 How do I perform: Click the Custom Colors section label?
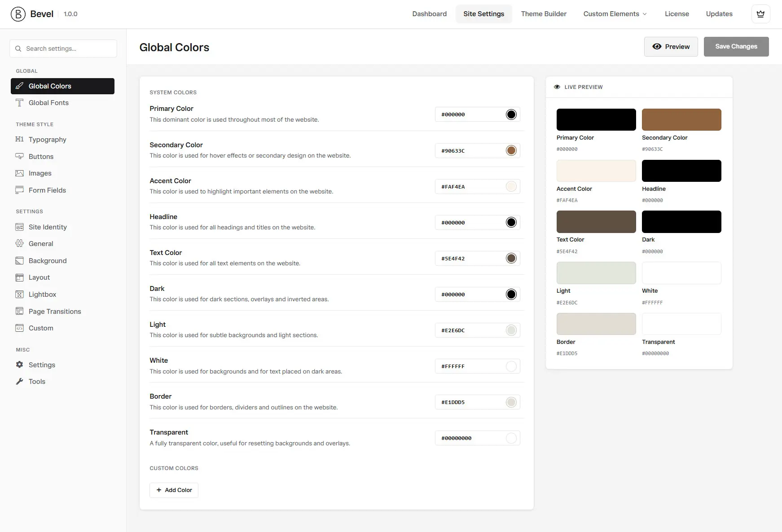click(x=174, y=468)
